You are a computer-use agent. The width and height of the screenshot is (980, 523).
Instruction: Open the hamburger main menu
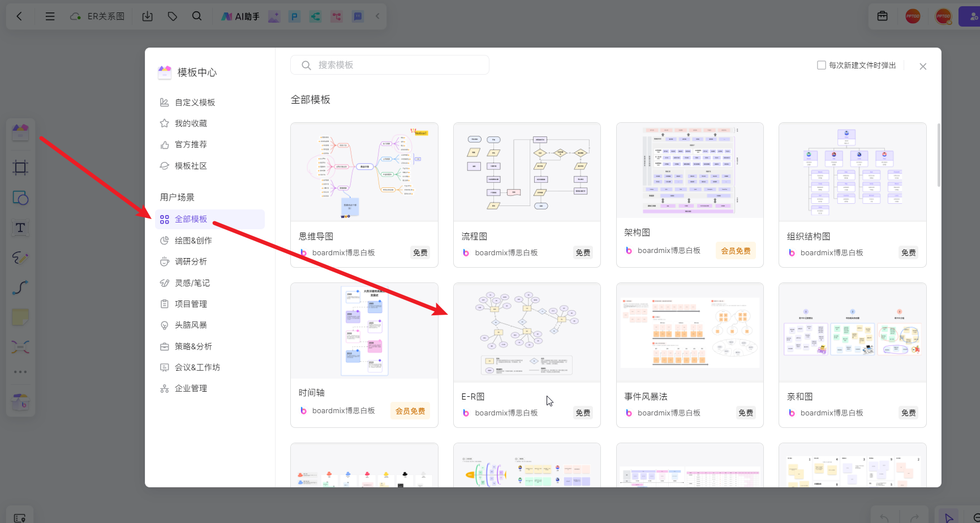50,16
